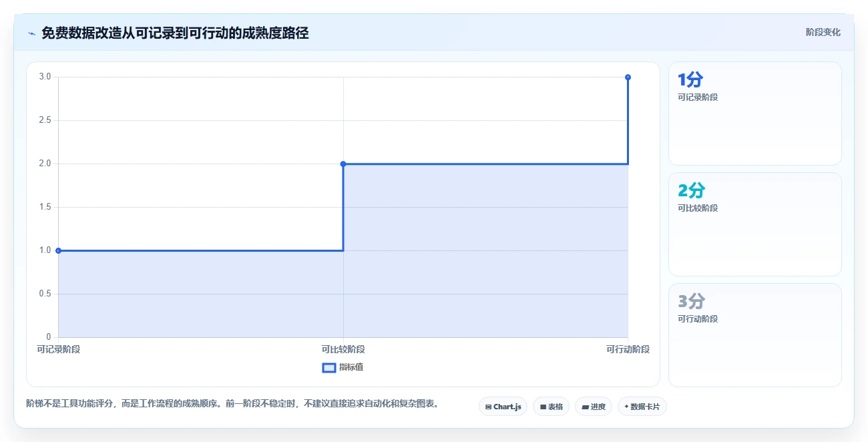
Task: Click the 可比较阶段 x-axis label
Action: point(343,349)
